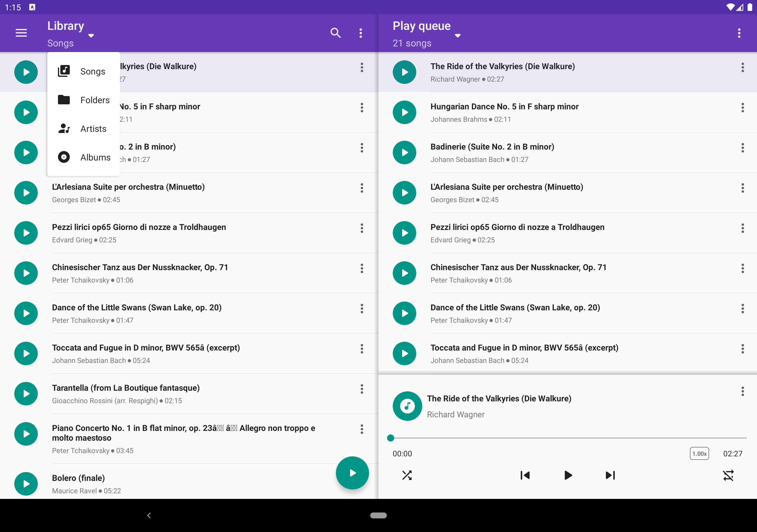Screen dimensions: 757x532
Task: Open options for Library Pezzi lirici row
Action: pos(362,228)
